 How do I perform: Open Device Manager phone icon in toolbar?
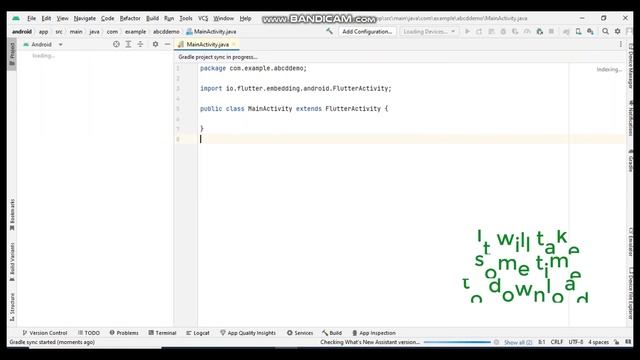(578, 31)
